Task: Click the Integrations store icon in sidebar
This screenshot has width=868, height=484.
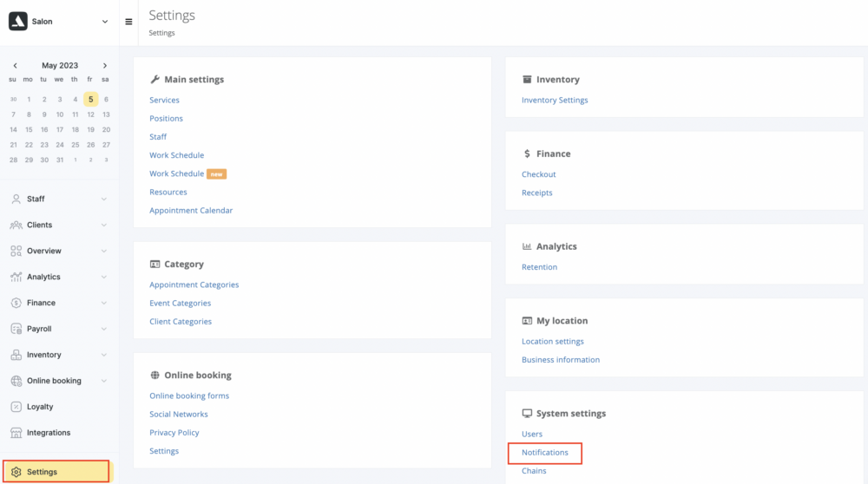Action: 16,433
